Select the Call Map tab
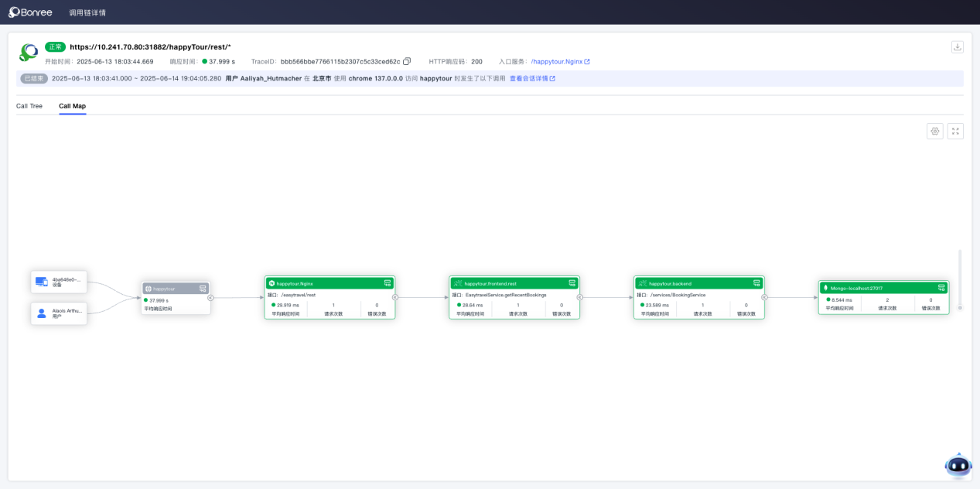This screenshot has height=489, width=980. (72, 106)
